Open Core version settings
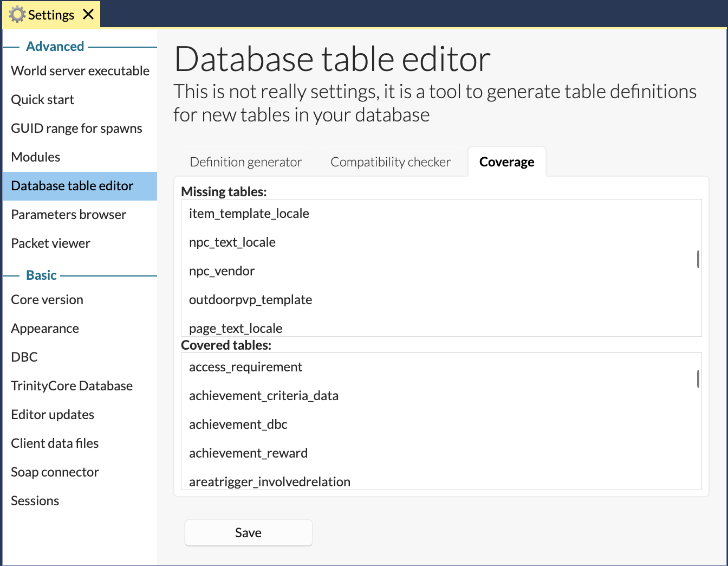Image resolution: width=728 pixels, height=566 pixels. 80,300
